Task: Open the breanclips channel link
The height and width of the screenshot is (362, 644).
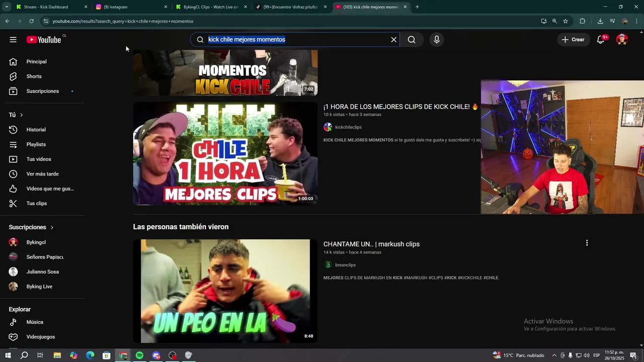Action: coord(345,265)
